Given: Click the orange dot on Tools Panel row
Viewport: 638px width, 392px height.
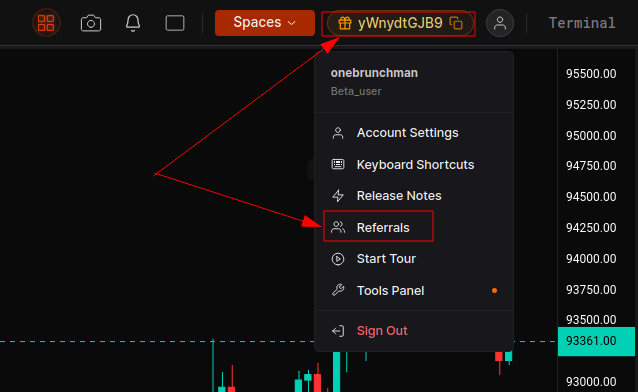Looking at the screenshot, I should click(494, 291).
